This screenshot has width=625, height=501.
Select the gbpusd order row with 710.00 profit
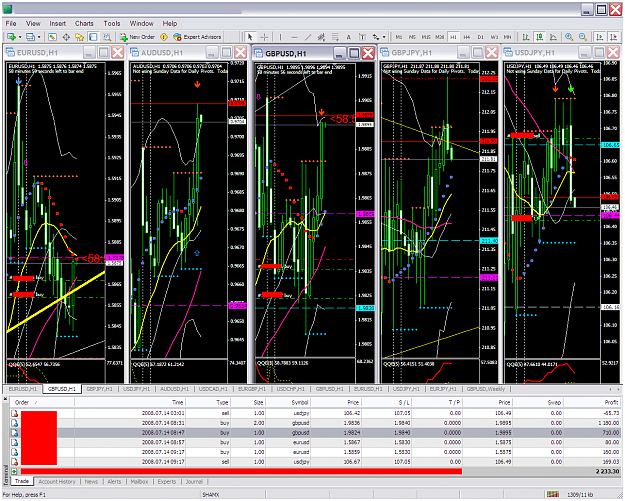point(315,432)
